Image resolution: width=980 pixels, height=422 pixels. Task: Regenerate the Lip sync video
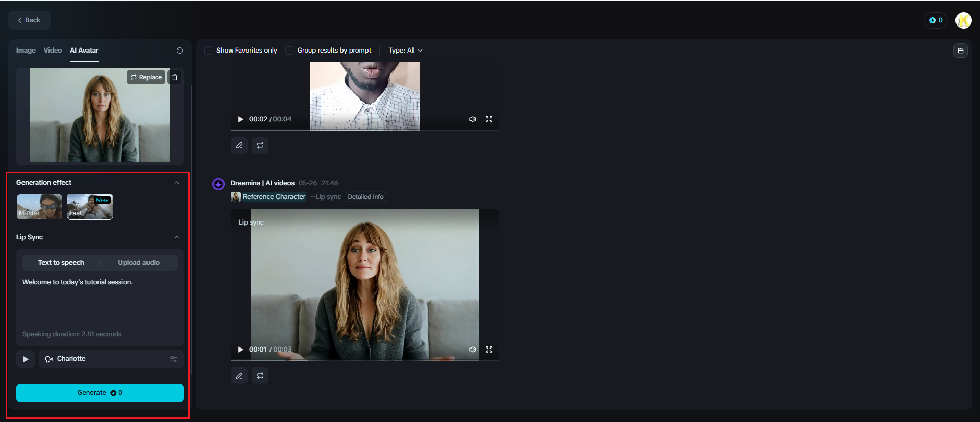click(x=260, y=376)
